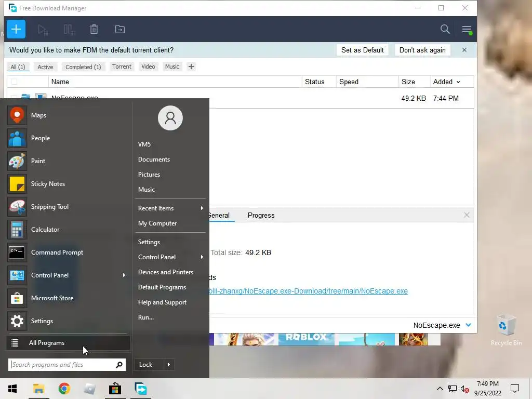Select the Completed (1) filter tab
The height and width of the screenshot is (399, 532).
[x=83, y=67]
